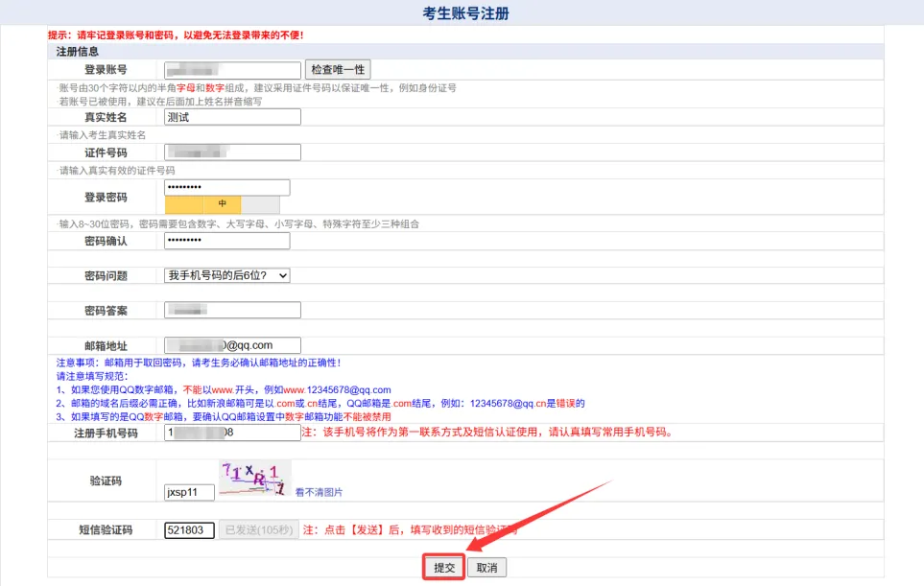Click the 检查唯一性 button

(338, 69)
